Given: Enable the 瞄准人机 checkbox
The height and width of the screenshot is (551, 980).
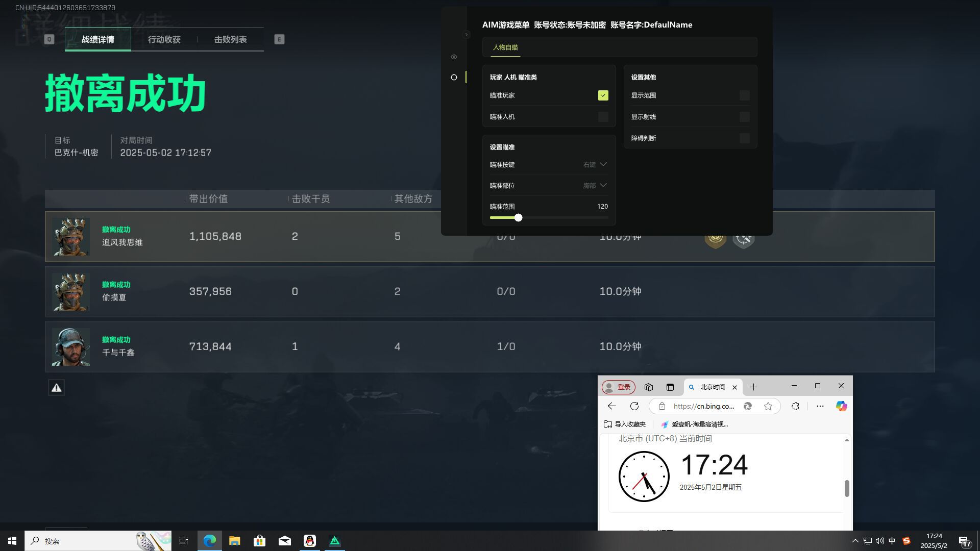Looking at the screenshot, I should 603,116.
